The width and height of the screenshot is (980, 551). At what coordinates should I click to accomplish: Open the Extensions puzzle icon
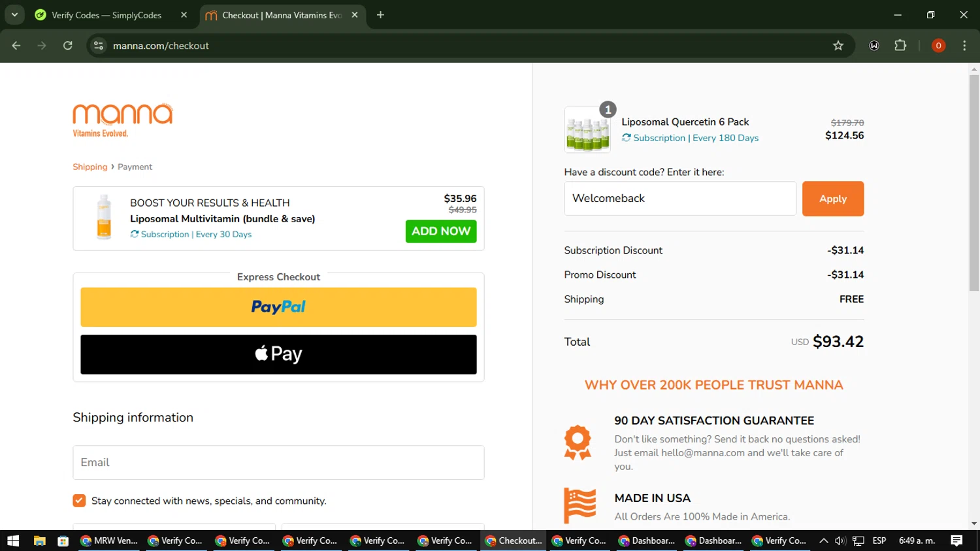[900, 46]
